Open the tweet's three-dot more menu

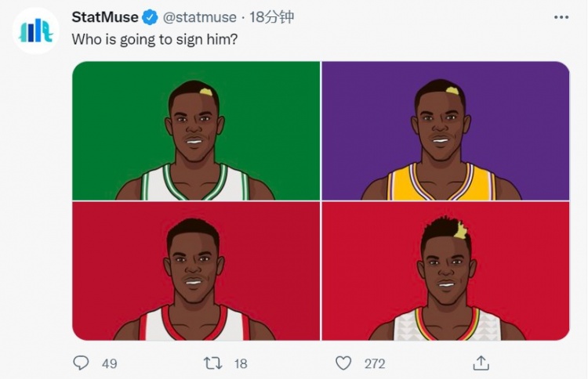tap(561, 17)
